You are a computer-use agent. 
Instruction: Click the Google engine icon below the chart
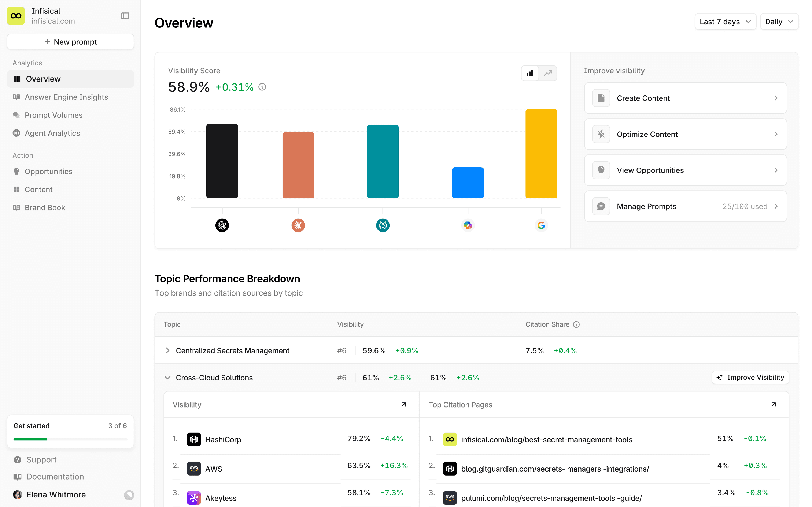click(541, 225)
